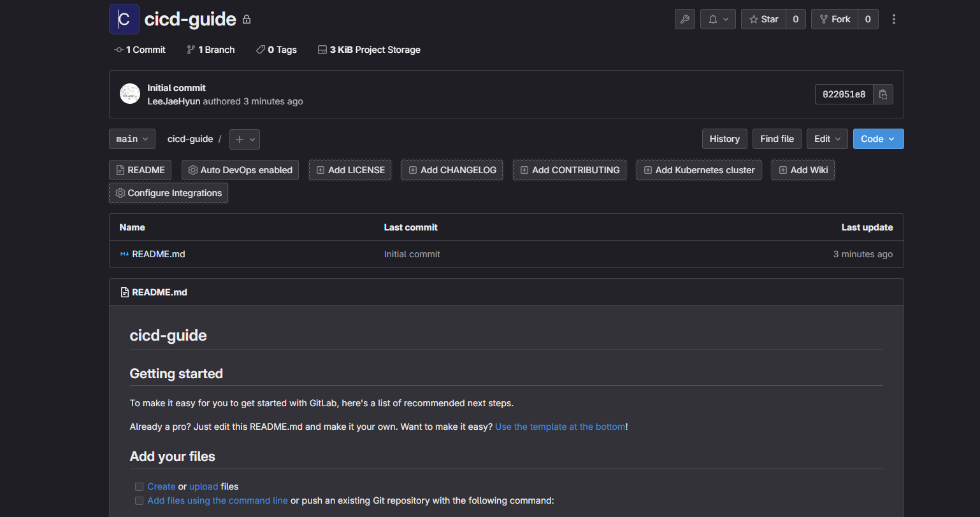Click Add CONTRIBUTING button

pyautogui.click(x=570, y=170)
